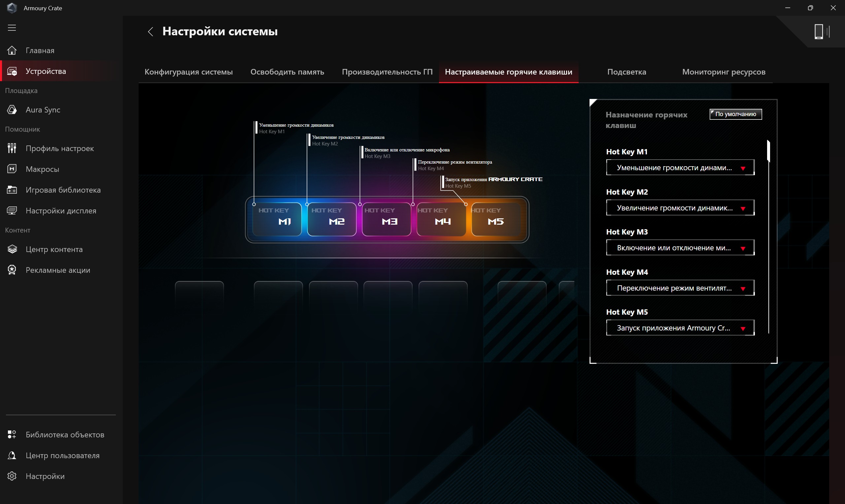Open Aura Sync icon in sidebar
The image size is (845, 504).
(x=12, y=110)
